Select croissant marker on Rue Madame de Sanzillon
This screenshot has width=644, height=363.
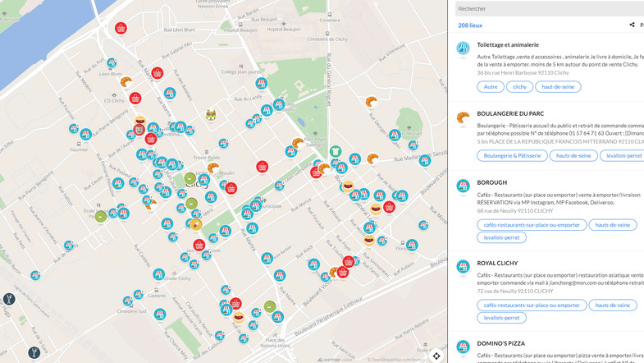[x=373, y=159]
